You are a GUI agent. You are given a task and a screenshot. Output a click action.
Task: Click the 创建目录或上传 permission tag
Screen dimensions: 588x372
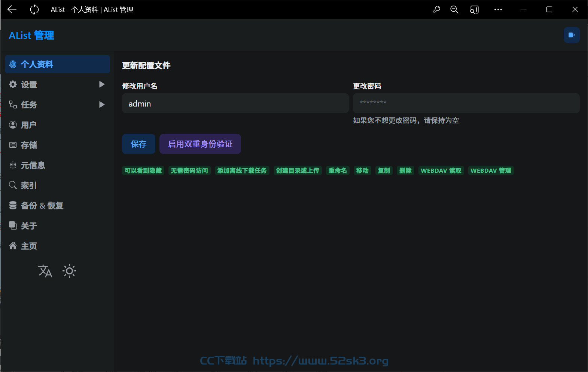(x=298, y=170)
